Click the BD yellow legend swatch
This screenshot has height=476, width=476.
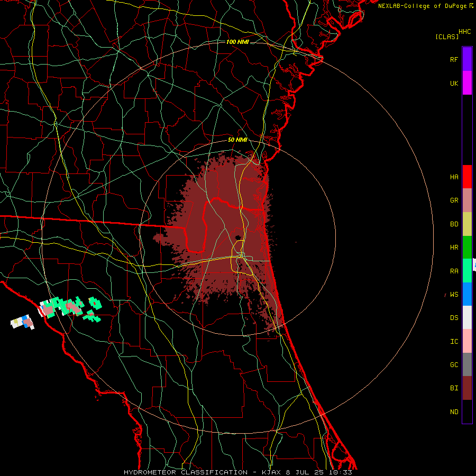coord(467,224)
